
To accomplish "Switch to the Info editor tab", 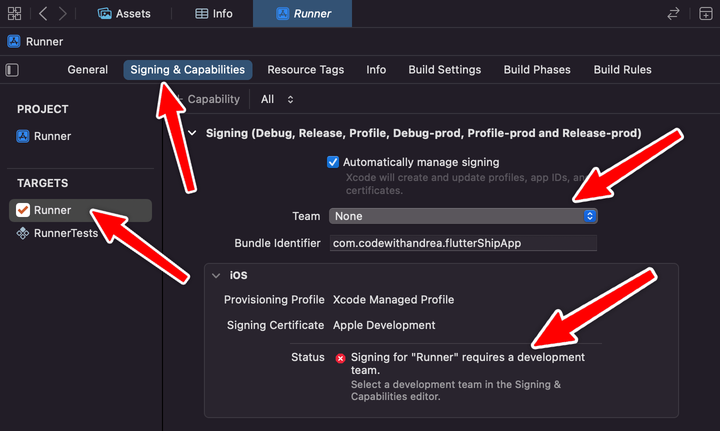I will [214, 14].
